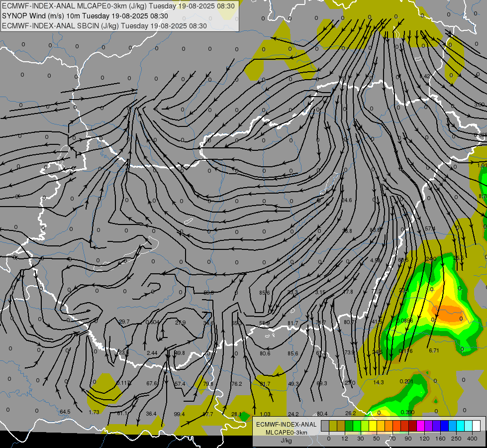Click the map value 26.2

click(x=351, y=413)
